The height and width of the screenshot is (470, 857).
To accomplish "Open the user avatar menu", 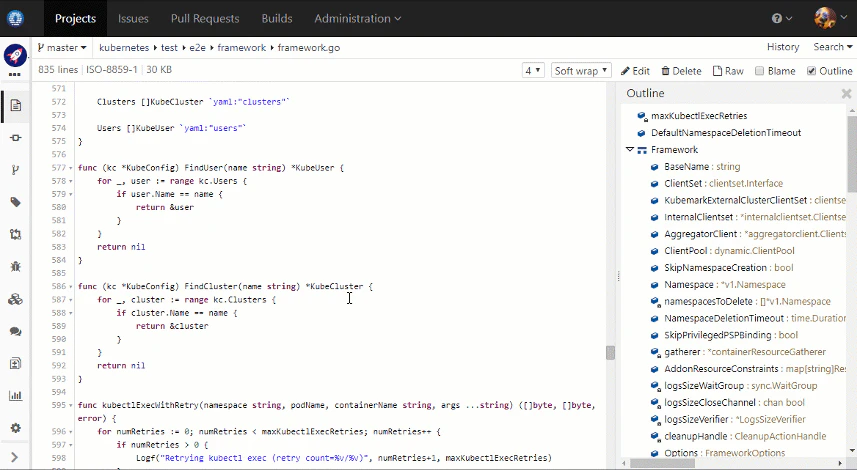I will point(830,18).
